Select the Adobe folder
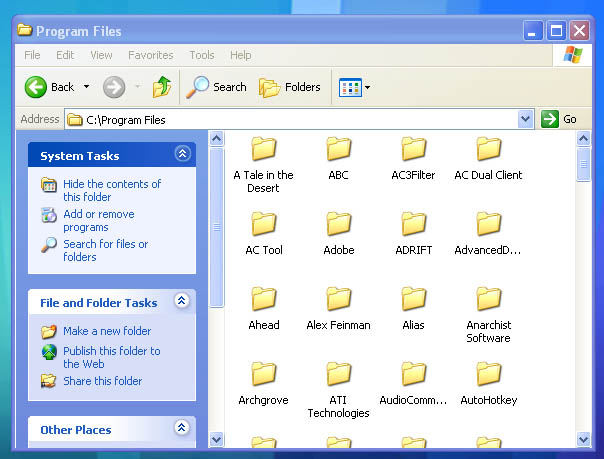Screen dimensions: 604x459 pos(339,233)
